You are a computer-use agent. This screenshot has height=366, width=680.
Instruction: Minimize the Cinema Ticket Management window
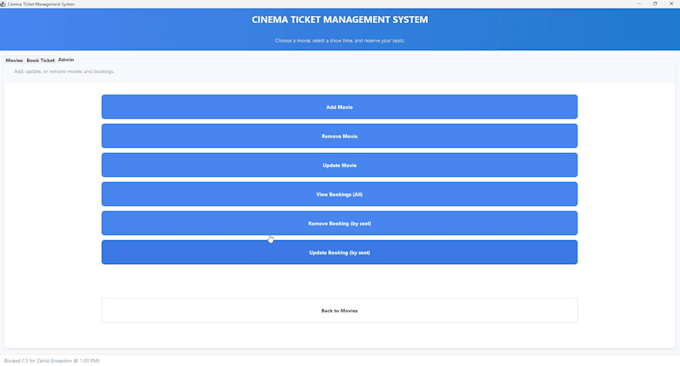[639, 3]
